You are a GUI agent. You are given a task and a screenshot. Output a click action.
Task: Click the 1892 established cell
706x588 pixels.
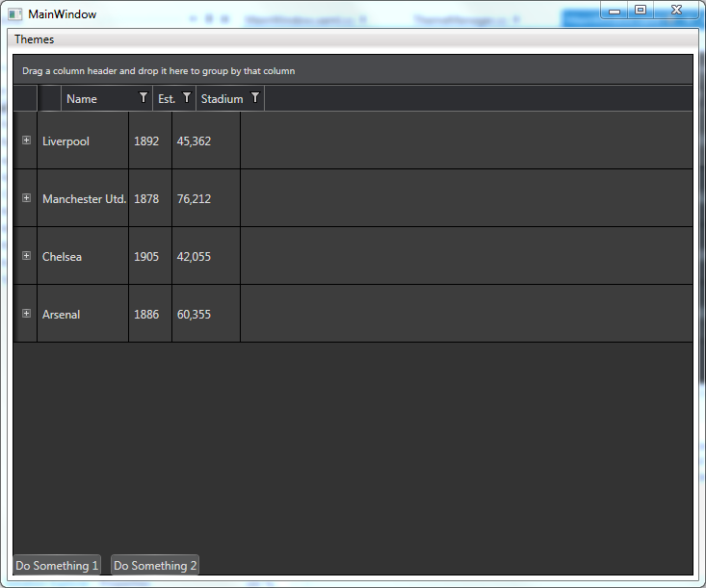(150, 141)
